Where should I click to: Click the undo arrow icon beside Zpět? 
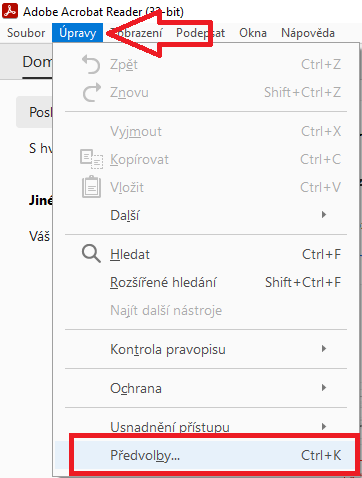(x=91, y=64)
